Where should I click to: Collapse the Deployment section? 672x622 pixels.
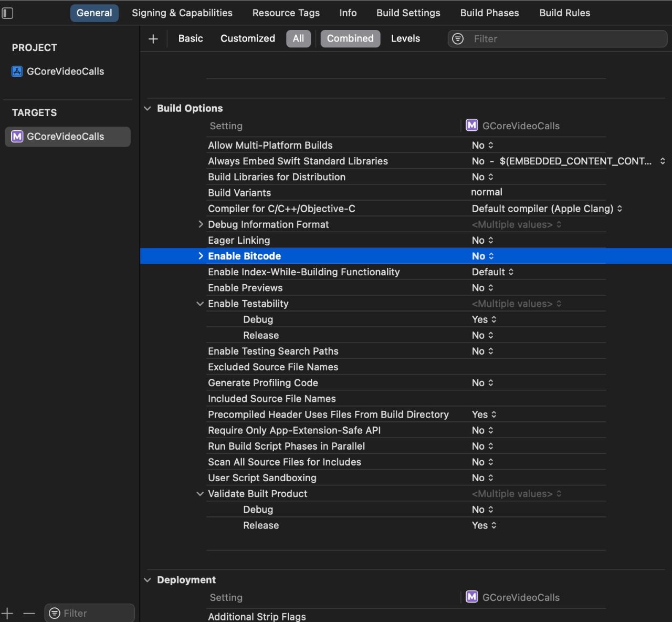point(148,580)
